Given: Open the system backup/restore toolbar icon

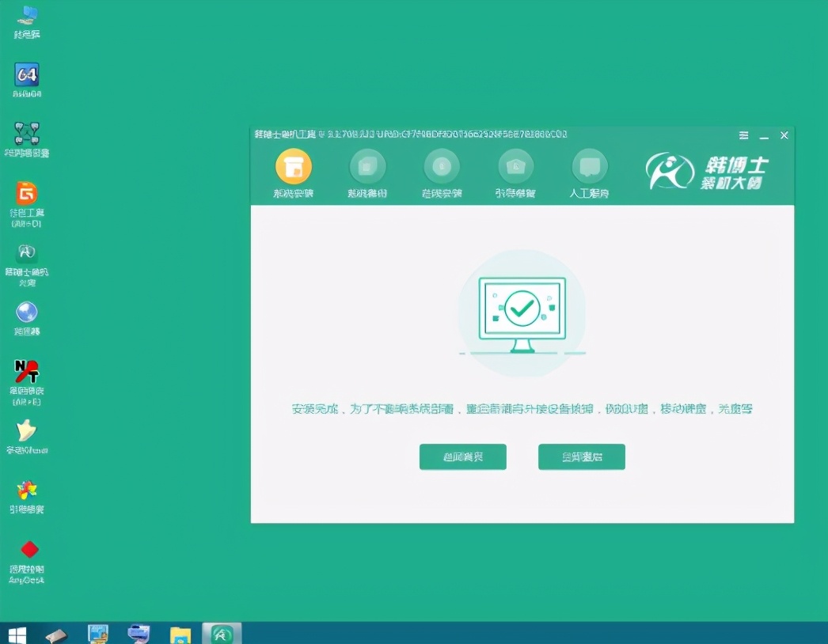Looking at the screenshot, I should (367, 167).
